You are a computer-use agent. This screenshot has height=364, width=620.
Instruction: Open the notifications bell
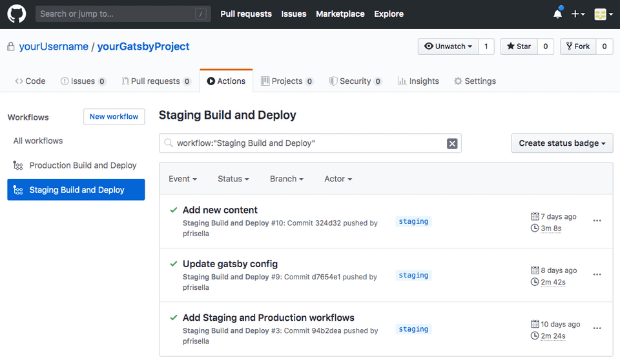point(557,14)
